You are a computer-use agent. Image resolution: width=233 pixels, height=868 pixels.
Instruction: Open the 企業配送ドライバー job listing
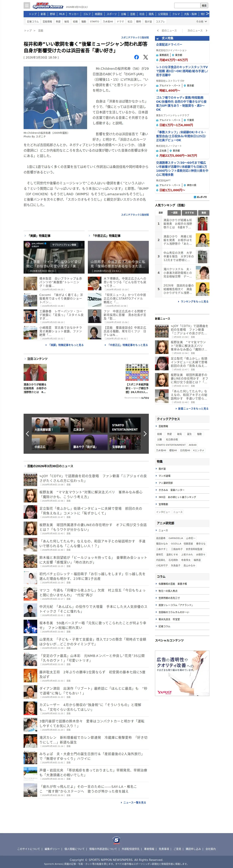[x=169, y=45]
